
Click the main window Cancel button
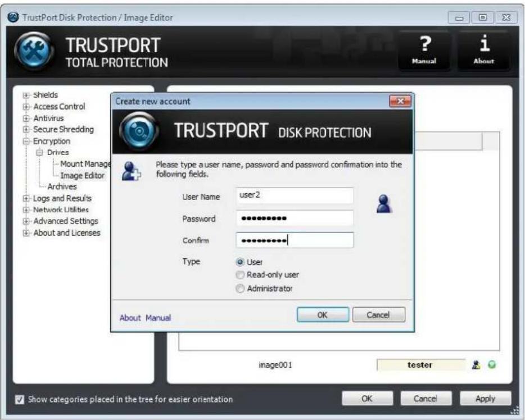[426, 399]
